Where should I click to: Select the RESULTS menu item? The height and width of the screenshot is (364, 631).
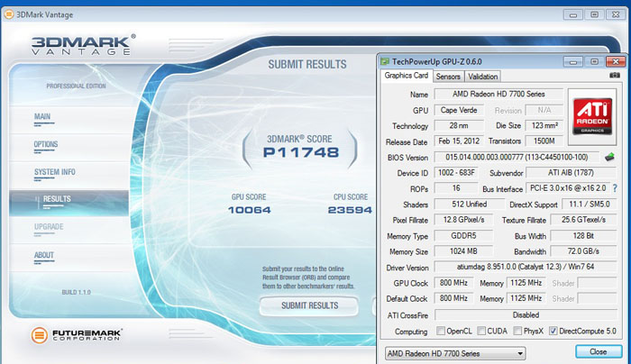(69, 203)
